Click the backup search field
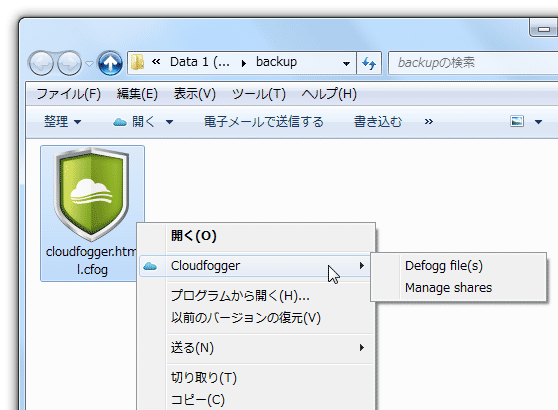 tap(473, 63)
